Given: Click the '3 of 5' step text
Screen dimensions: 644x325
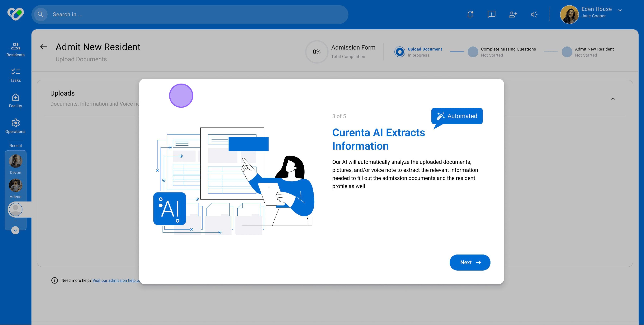Looking at the screenshot, I should [339, 116].
